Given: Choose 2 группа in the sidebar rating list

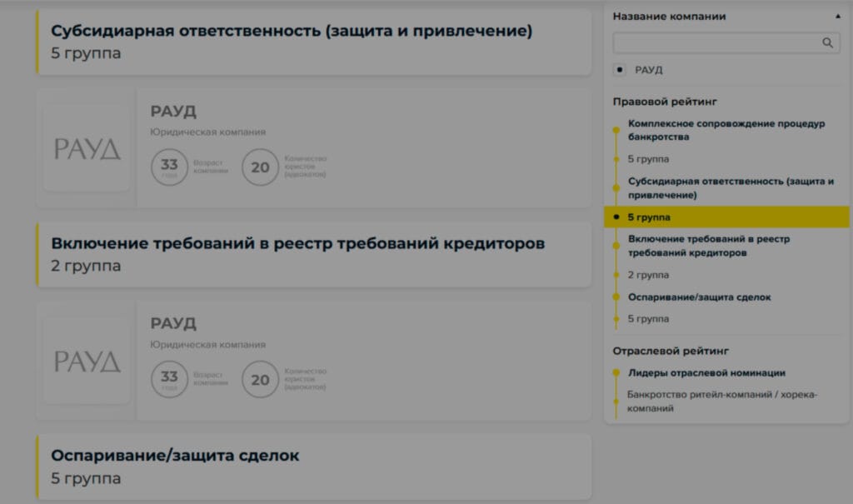Looking at the screenshot, I should coord(648,275).
